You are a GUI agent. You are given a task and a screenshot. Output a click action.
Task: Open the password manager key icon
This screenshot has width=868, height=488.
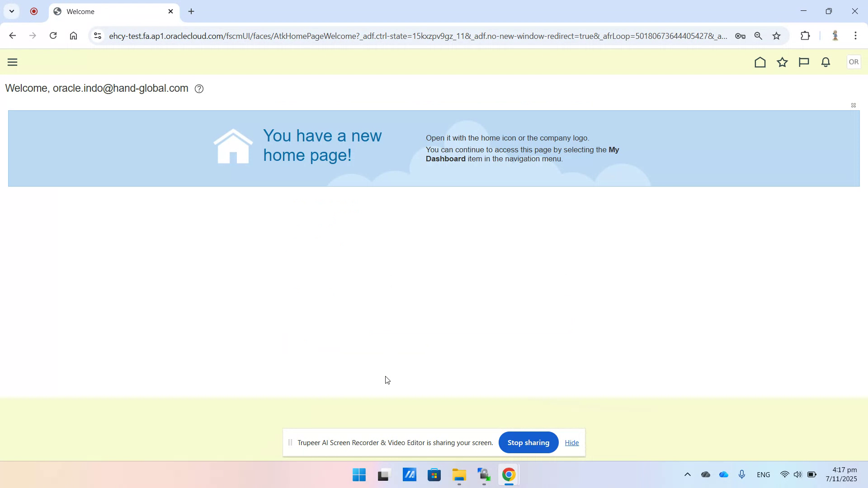(741, 36)
